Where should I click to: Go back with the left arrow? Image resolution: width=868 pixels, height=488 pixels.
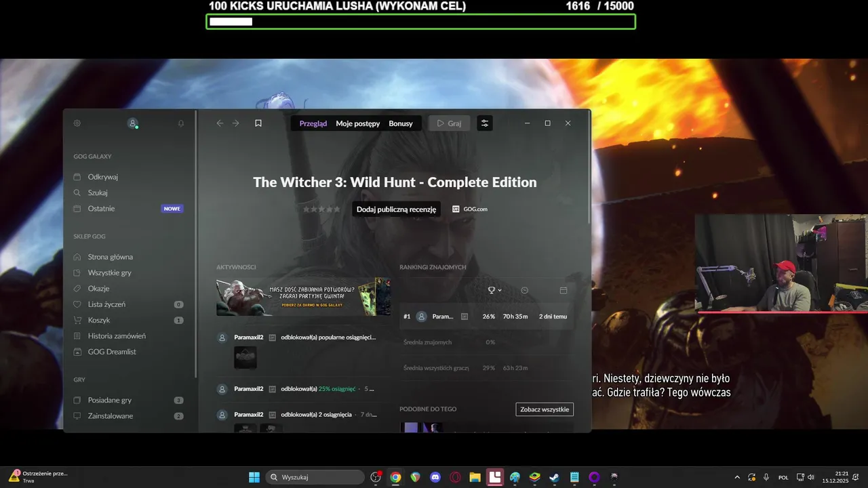click(x=220, y=123)
